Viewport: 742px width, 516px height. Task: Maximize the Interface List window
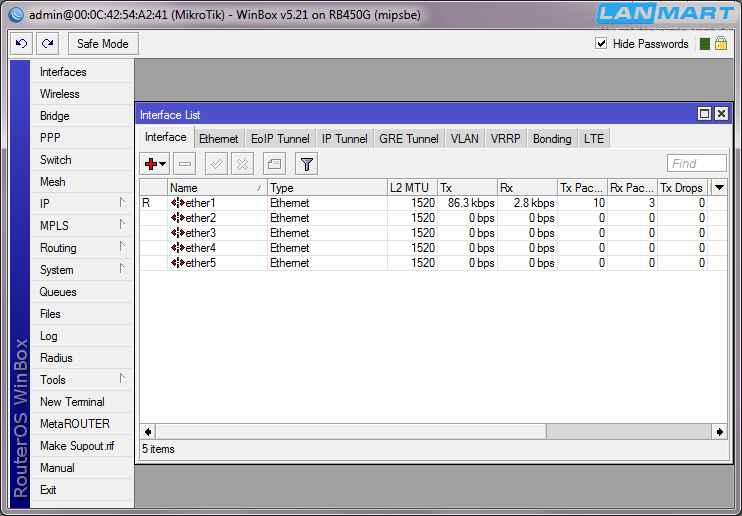pyautogui.click(x=704, y=114)
